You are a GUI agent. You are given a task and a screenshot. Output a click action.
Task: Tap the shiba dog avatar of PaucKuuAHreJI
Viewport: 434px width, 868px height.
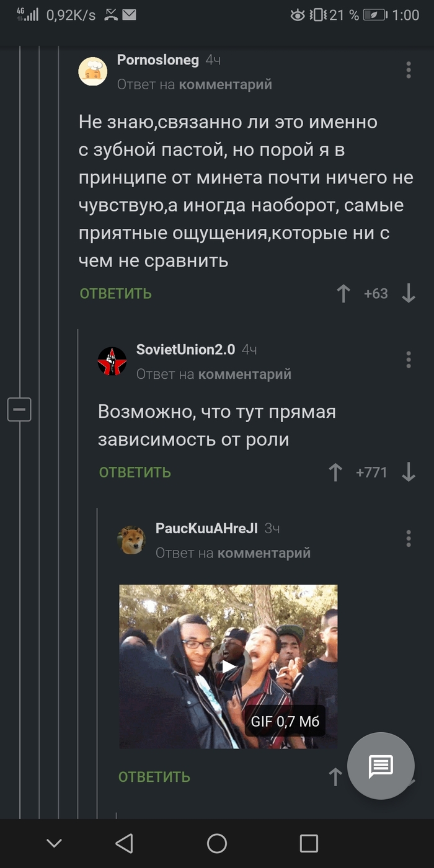tap(131, 539)
